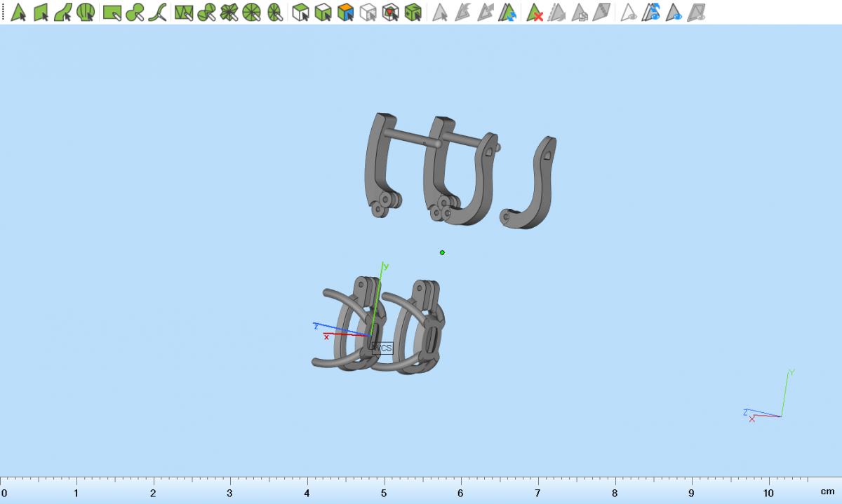The width and height of the screenshot is (842, 504).
Task: Select the cube with red triangle icon
Action: point(390,12)
